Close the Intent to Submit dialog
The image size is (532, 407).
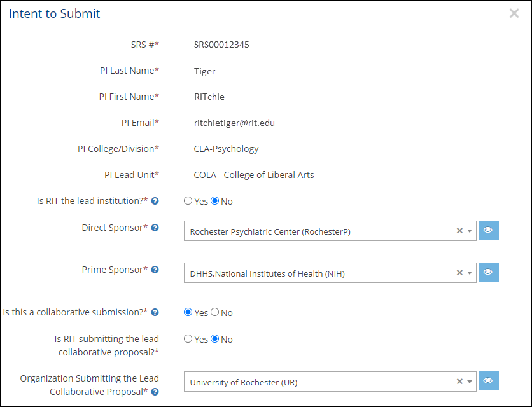(514, 13)
